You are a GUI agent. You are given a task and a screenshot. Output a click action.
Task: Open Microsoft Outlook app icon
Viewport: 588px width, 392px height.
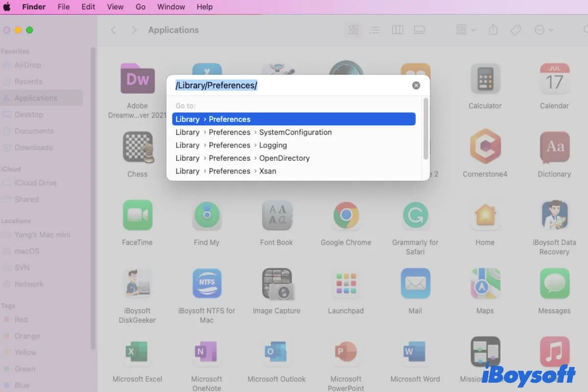coord(277,351)
